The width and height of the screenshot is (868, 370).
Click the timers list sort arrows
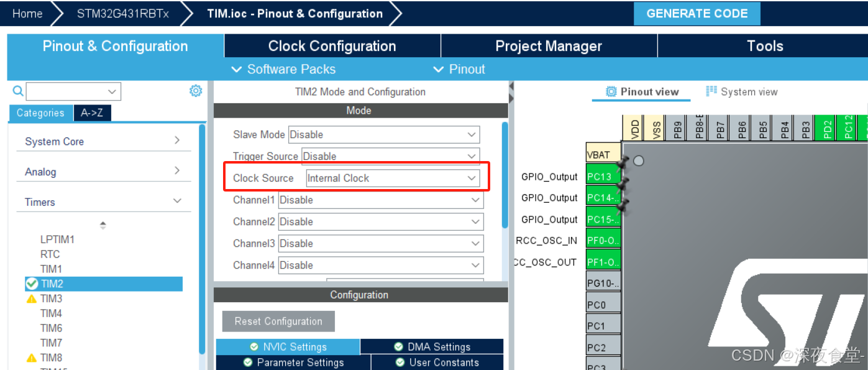[103, 225]
